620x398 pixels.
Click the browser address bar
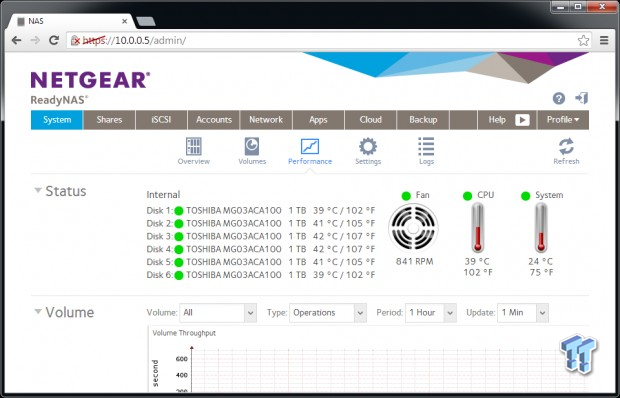coord(328,40)
